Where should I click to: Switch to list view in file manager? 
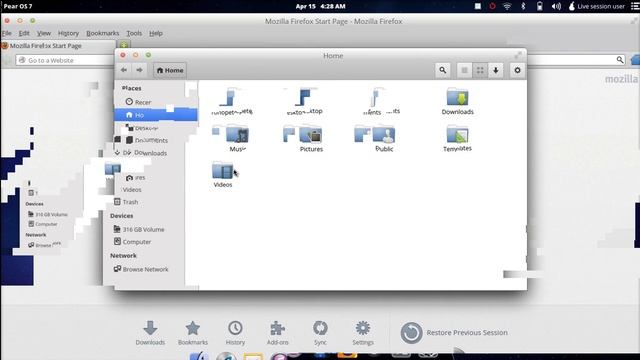pos(464,70)
